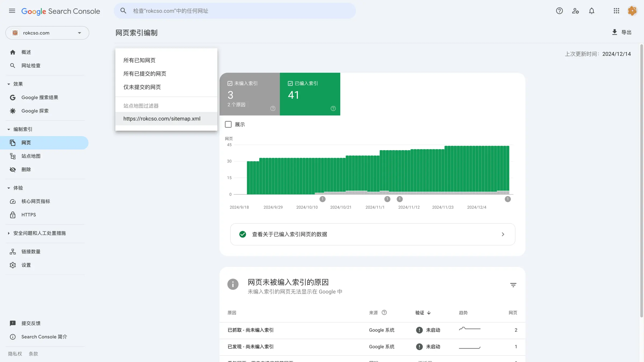
Task: Click the 设置 gear icon
Action: (x=13, y=265)
